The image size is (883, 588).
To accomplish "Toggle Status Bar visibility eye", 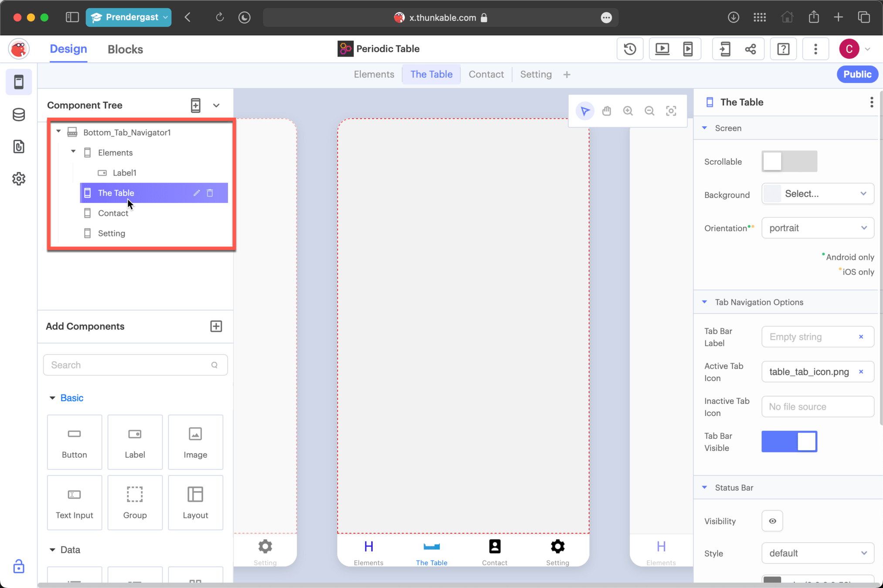I will 772,521.
